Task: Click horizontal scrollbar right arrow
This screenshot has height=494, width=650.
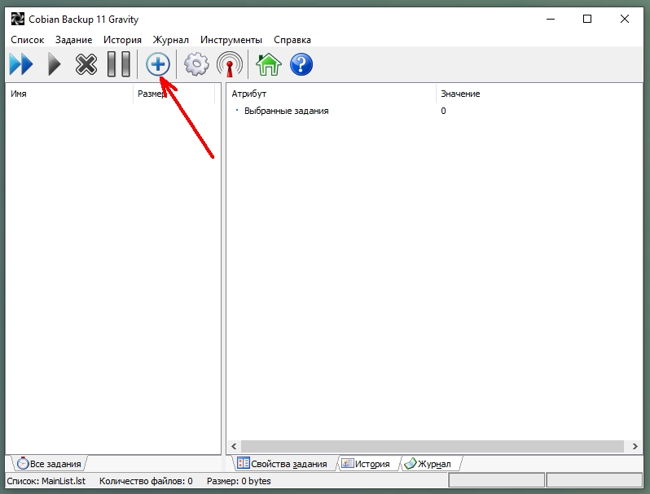Action: click(635, 446)
